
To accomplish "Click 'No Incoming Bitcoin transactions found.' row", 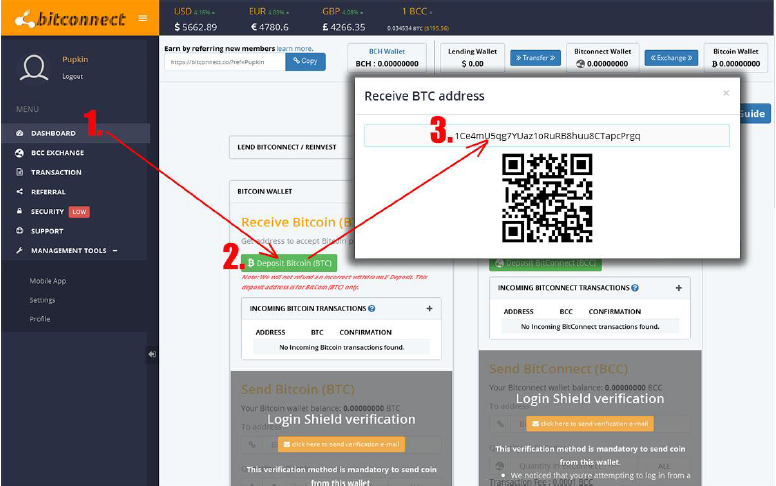I will (341, 347).
